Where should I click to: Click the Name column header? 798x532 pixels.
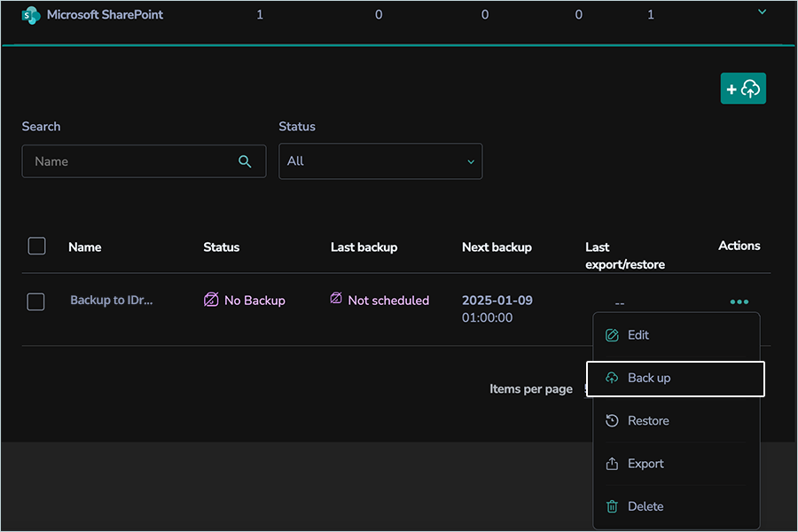[85, 247]
